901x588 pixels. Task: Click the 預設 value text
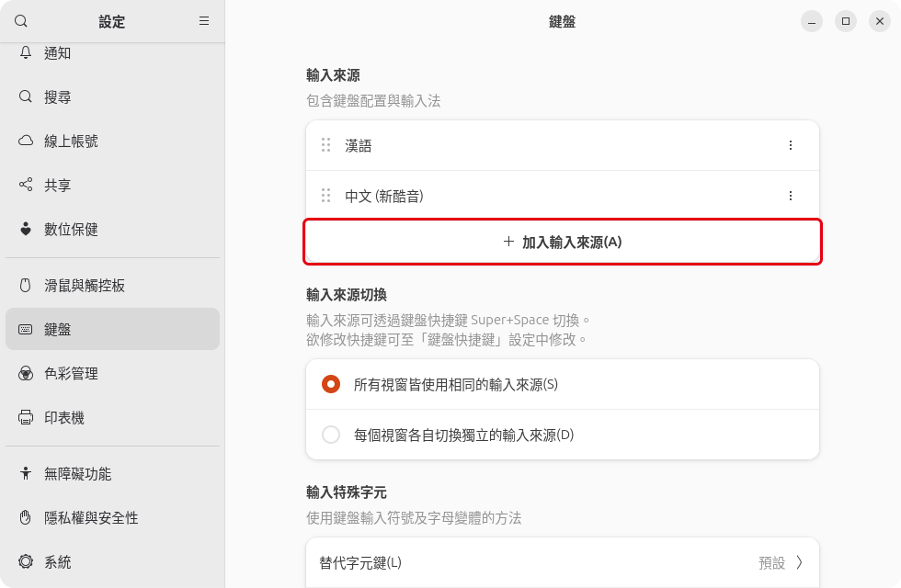pos(771,562)
